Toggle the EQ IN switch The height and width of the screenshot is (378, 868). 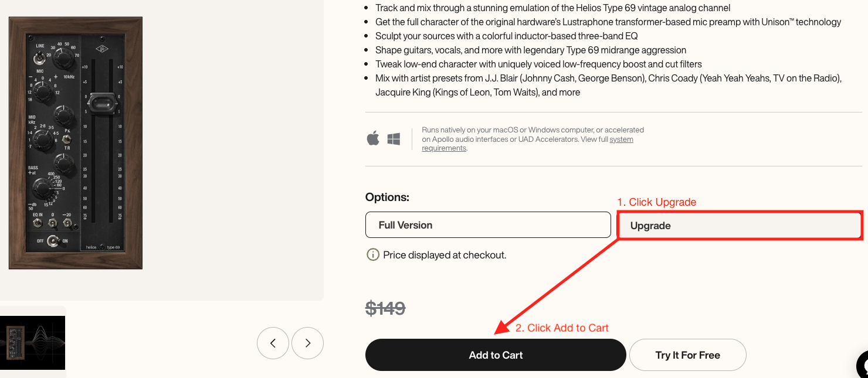38,223
